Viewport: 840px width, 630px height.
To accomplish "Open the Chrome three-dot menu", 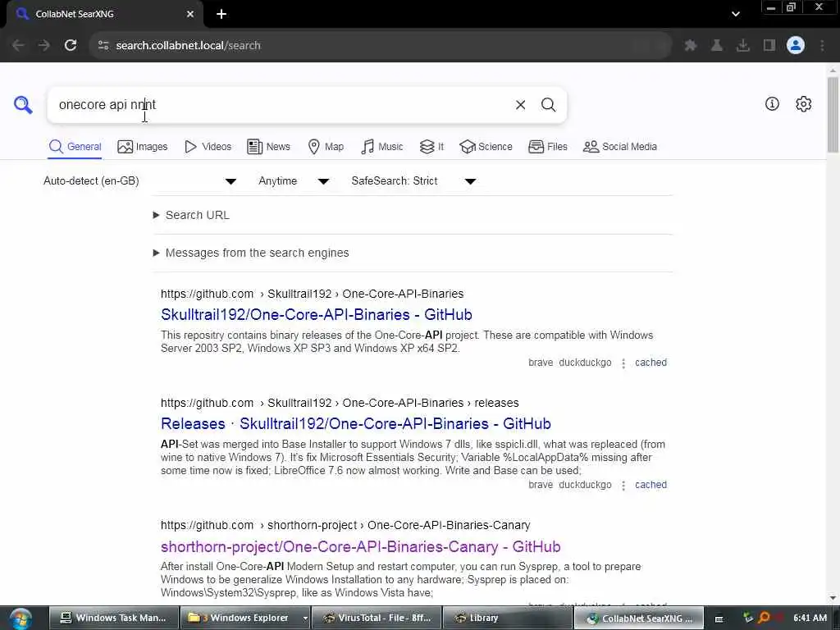I will point(822,46).
